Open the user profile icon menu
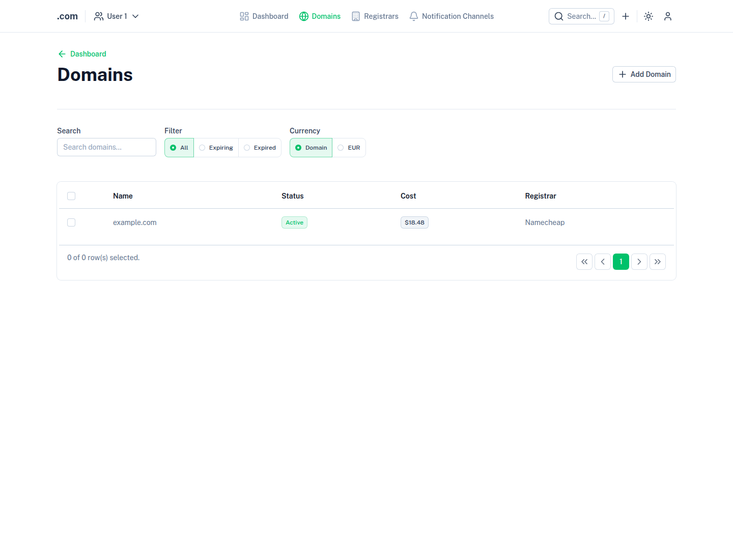 point(668,16)
